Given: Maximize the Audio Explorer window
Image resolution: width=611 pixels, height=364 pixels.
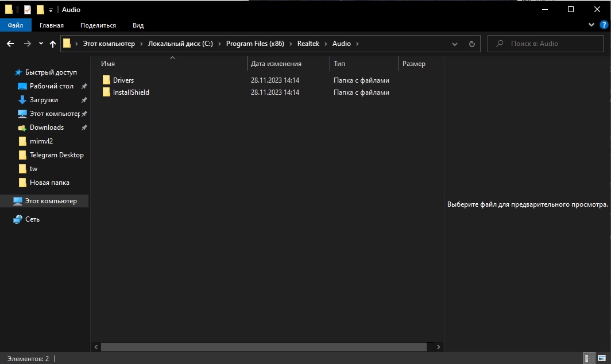Looking at the screenshot, I should pyautogui.click(x=571, y=9).
